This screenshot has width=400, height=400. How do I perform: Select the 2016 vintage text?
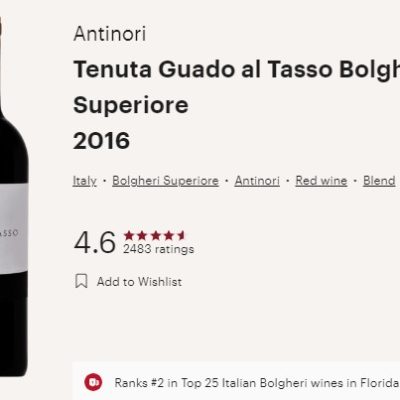101,140
